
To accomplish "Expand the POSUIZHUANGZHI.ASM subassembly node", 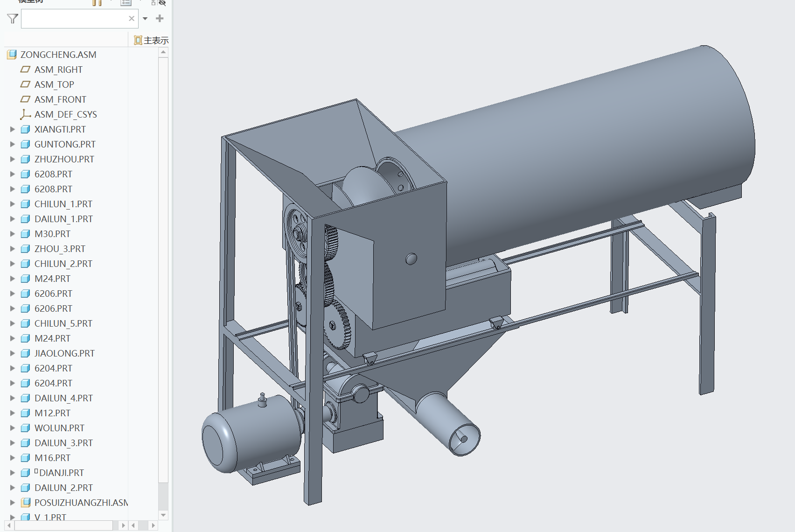I will 13,503.
